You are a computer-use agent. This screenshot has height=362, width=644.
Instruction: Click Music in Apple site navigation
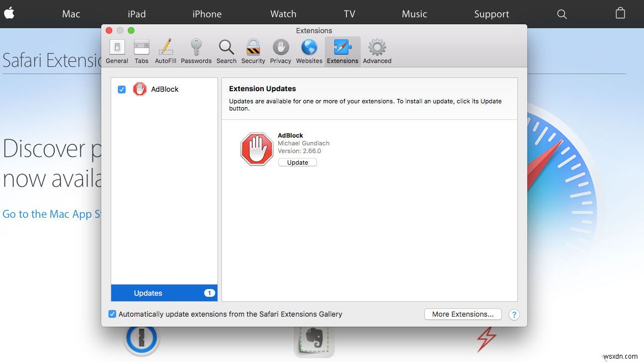tap(414, 14)
